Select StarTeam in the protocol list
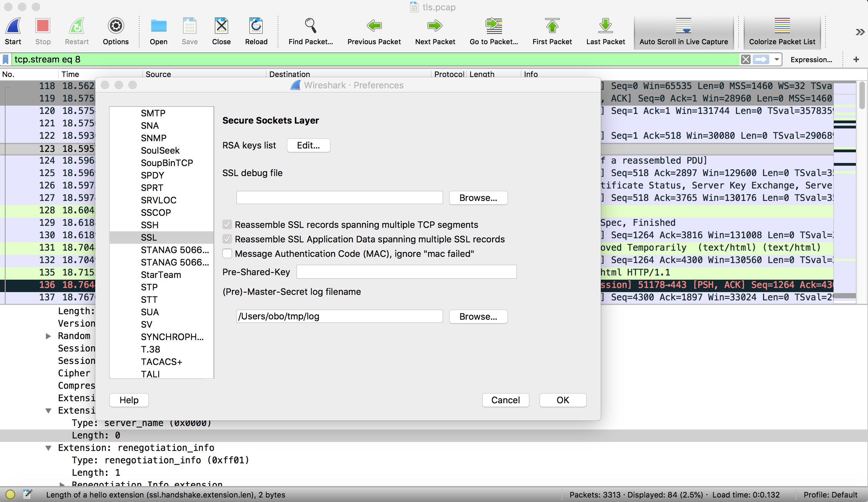 (161, 275)
